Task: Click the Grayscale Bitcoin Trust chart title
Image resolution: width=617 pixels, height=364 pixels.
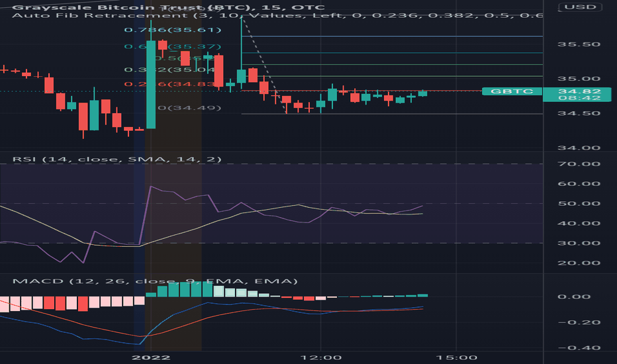Action: coord(168,7)
